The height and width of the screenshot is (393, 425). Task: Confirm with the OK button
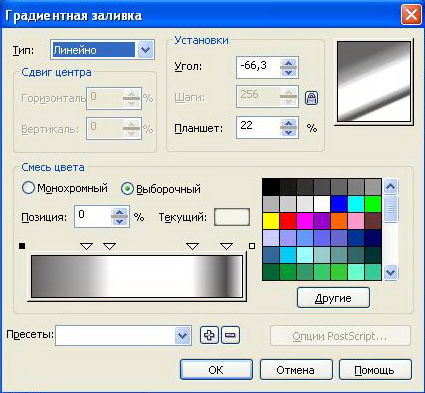pos(216,369)
